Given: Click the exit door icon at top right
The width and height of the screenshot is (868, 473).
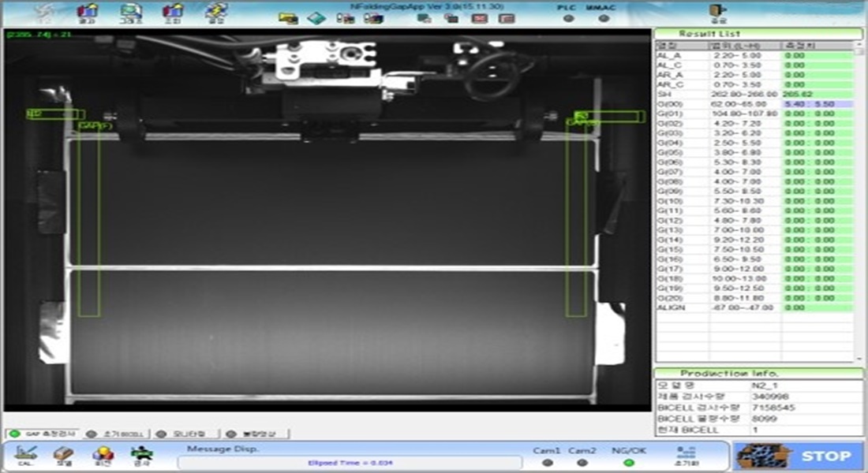Looking at the screenshot, I should point(717,13).
